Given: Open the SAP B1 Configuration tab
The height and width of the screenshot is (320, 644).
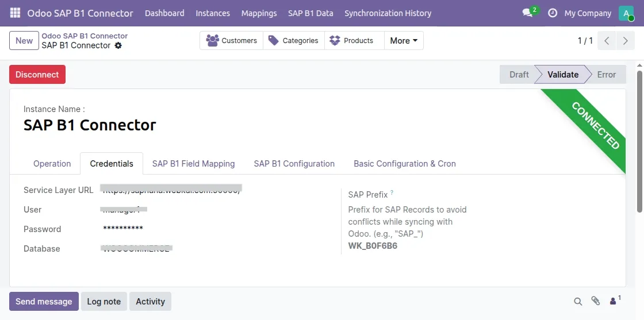Looking at the screenshot, I should tap(294, 164).
